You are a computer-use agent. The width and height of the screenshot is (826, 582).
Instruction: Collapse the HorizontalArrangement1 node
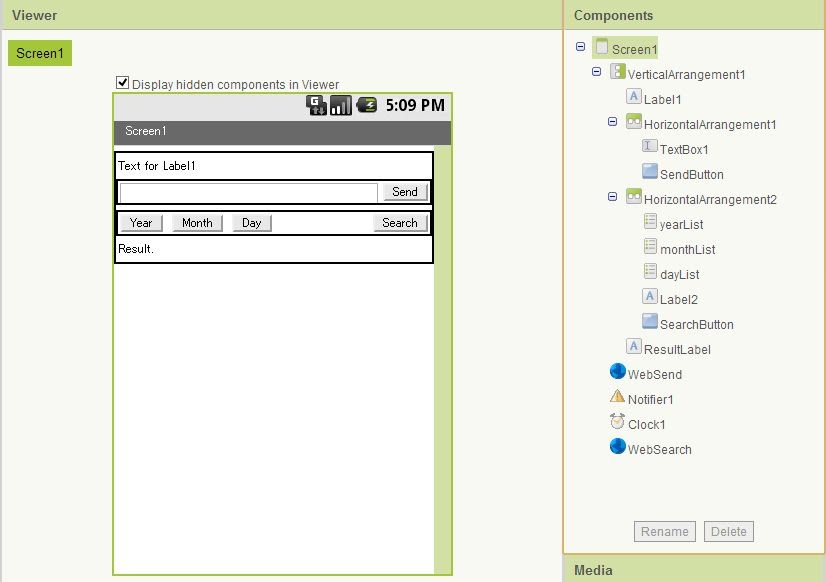(613, 122)
